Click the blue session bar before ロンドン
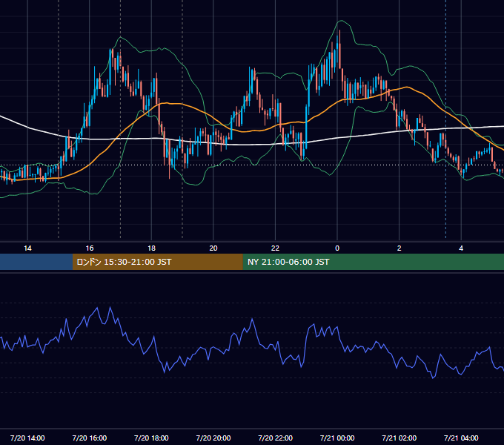The image size is (504, 445). [x=36, y=262]
